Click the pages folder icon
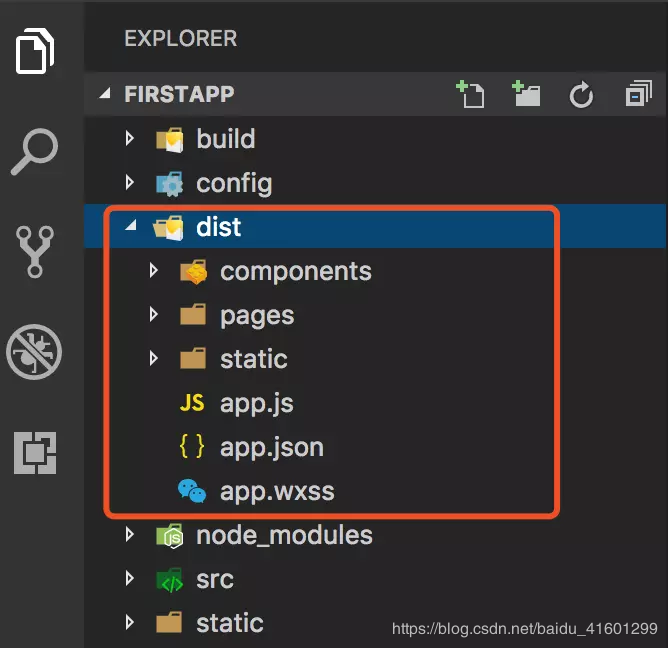The height and width of the screenshot is (648, 668). click(x=193, y=315)
